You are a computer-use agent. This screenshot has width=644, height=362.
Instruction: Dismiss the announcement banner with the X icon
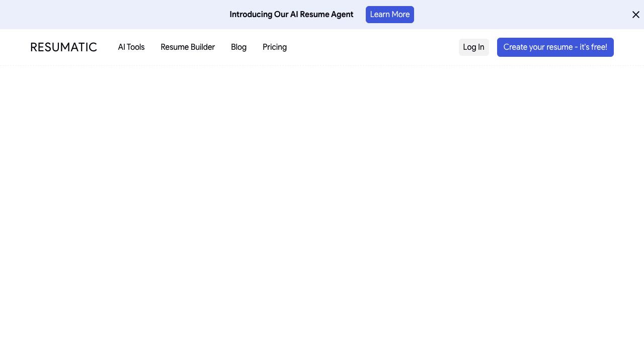(x=636, y=15)
